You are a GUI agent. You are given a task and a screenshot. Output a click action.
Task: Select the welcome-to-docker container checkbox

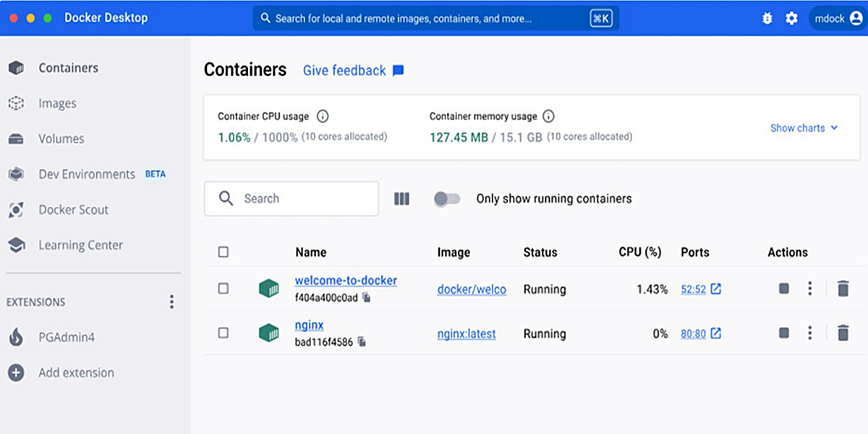(x=224, y=288)
